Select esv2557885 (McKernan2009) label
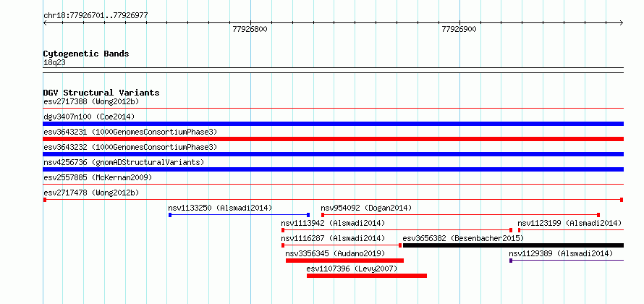The width and height of the screenshot is (644, 304). pyautogui.click(x=98, y=177)
